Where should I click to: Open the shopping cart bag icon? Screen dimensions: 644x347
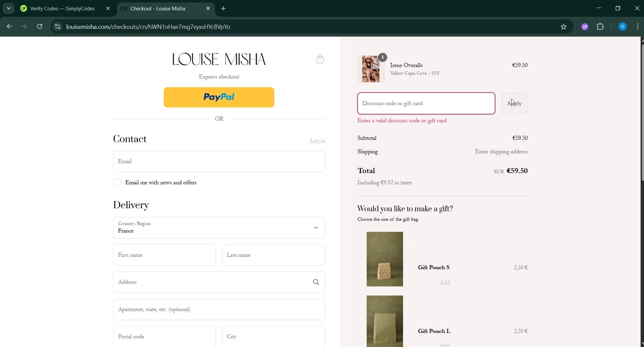[320, 59]
